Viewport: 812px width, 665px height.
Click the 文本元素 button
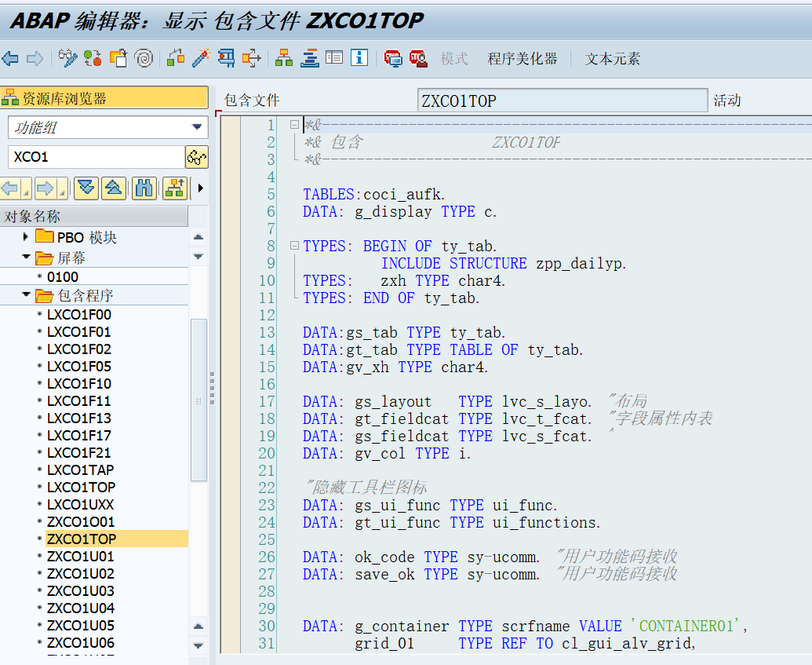pyautogui.click(x=613, y=59)
